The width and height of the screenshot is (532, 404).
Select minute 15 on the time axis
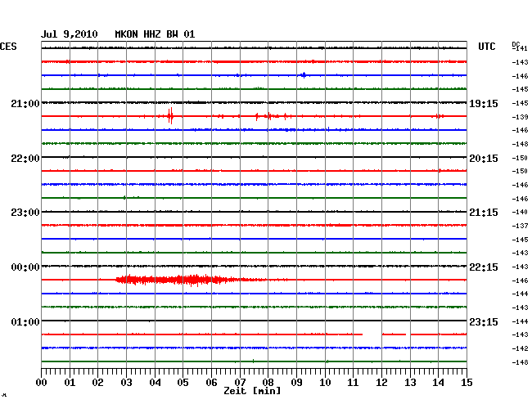(467, 383)
